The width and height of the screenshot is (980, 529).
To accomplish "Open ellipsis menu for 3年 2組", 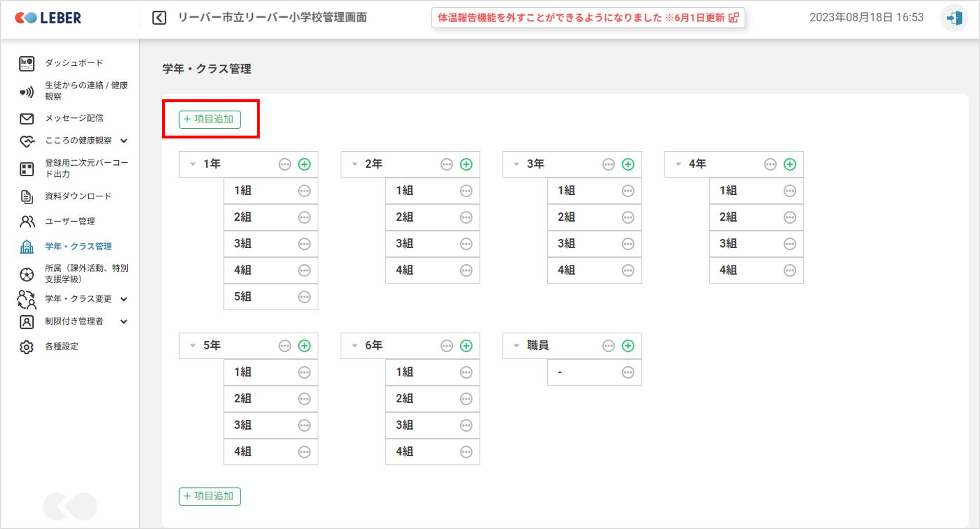I will point(628,217).
